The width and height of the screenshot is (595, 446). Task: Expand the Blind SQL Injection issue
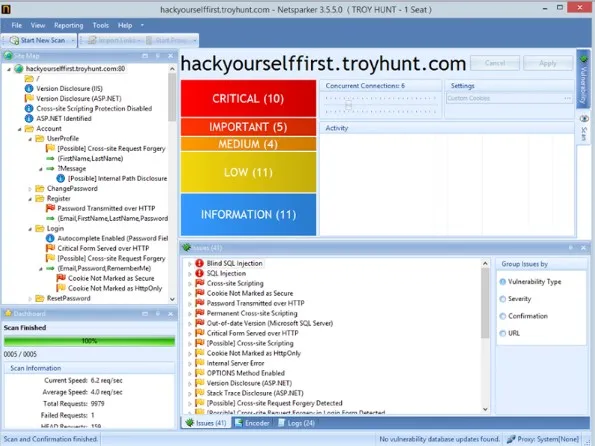[x=189, y=263]
